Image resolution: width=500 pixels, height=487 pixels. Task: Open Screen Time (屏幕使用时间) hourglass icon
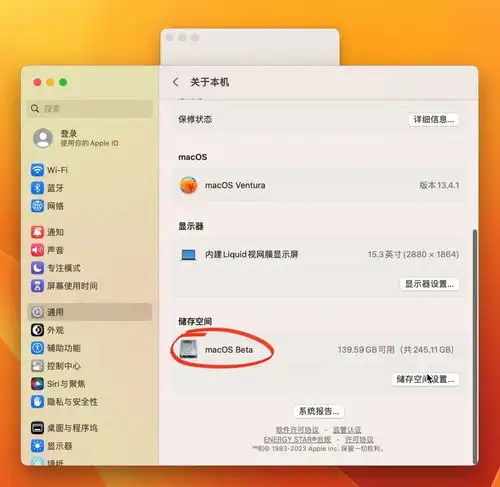[x=37, y=286]
